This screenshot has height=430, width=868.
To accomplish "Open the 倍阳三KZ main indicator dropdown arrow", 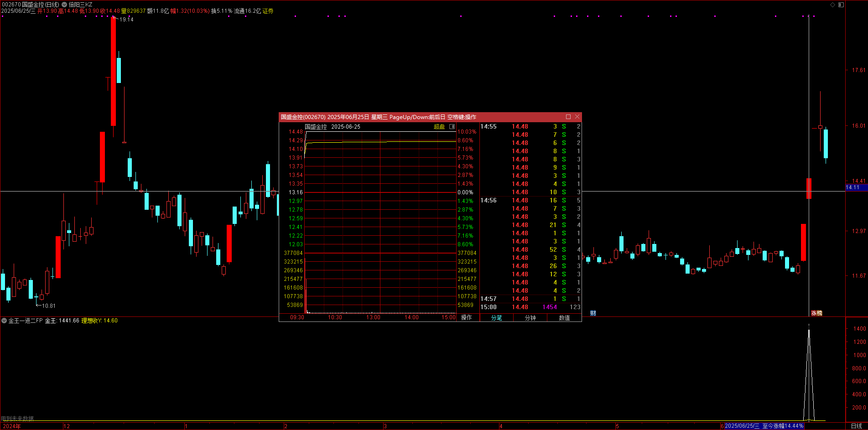I will click(64, 5).
